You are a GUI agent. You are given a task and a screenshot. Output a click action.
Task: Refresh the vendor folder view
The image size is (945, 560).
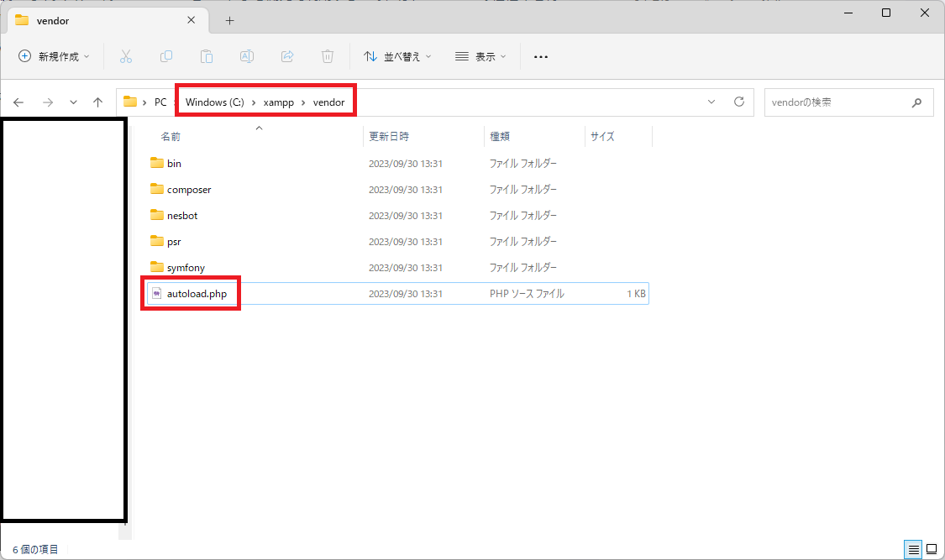[x=739, y=102]
